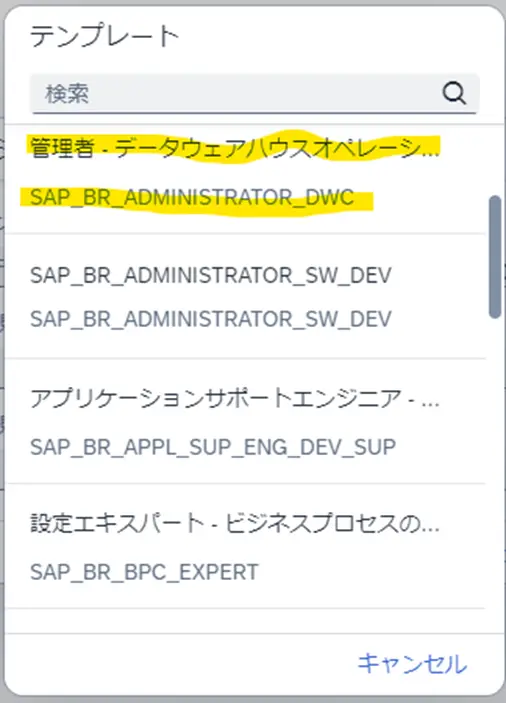Click the empty partially visible item above the footer
This screenshot has height=703, width=506.
[x=245, y=621]
